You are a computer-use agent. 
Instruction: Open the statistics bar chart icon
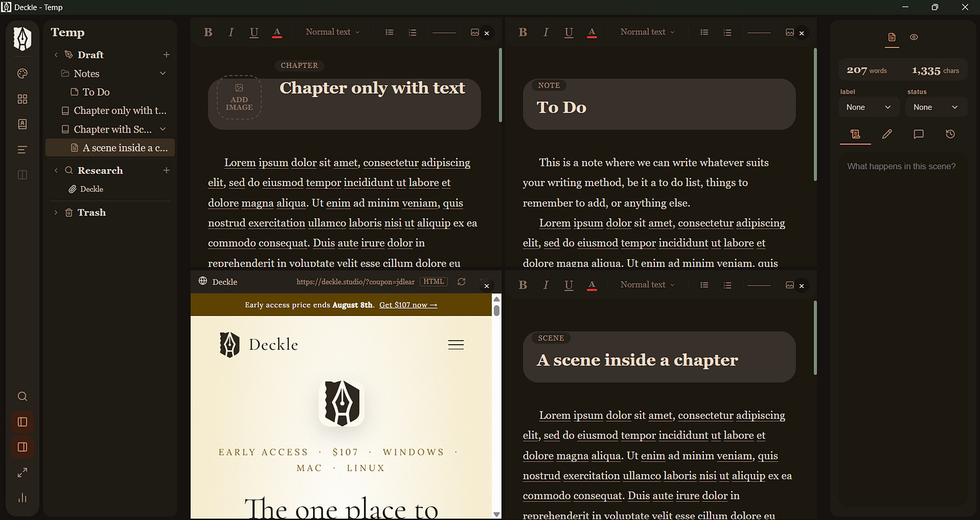[x=22, y=498]
